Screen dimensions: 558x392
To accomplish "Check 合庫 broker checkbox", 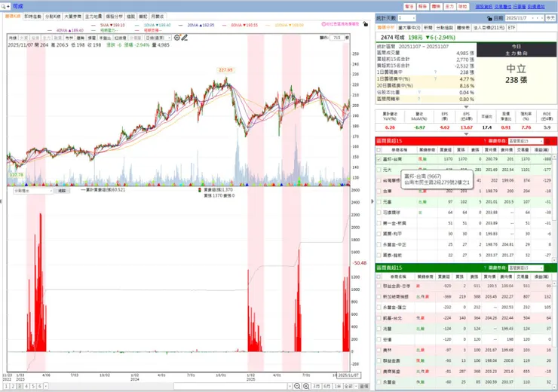I will pyautogui.click(x=379, y=191).
